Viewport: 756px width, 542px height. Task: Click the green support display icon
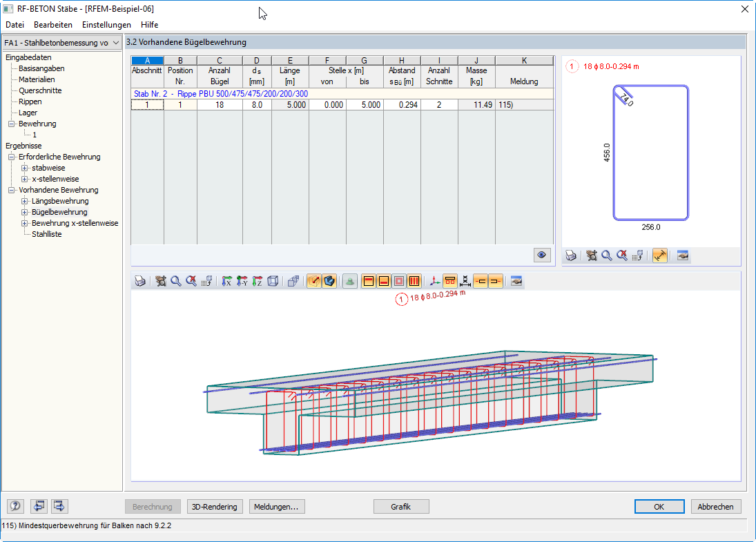(350, 281)
